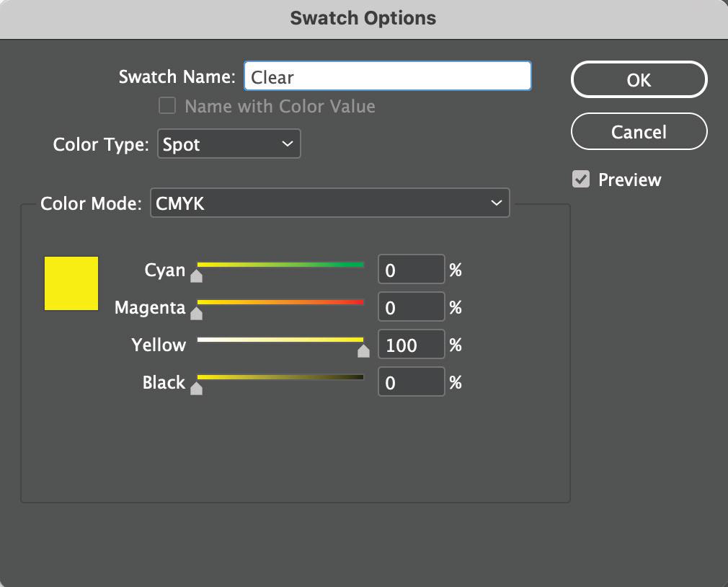Click the Yellow gradient slider track
Image resolution: width=728 pixels, height=587 pixels.
coord(280,339)
